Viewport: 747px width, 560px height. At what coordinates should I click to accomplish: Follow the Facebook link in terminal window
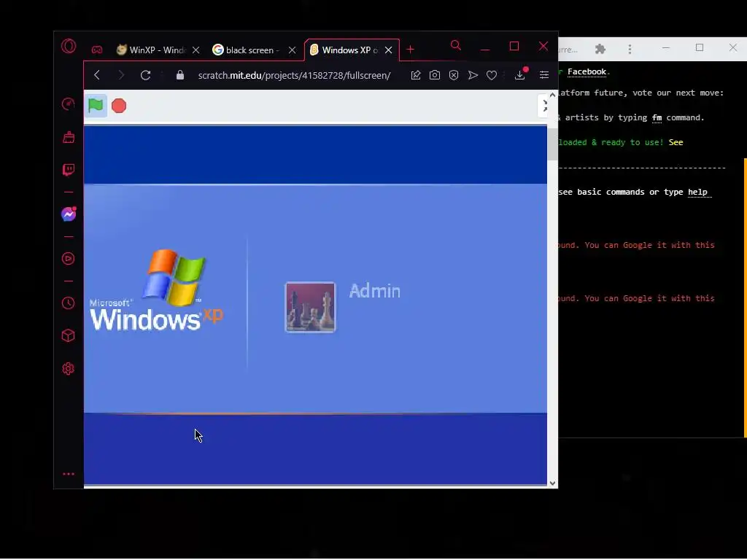tap(587, 72)
